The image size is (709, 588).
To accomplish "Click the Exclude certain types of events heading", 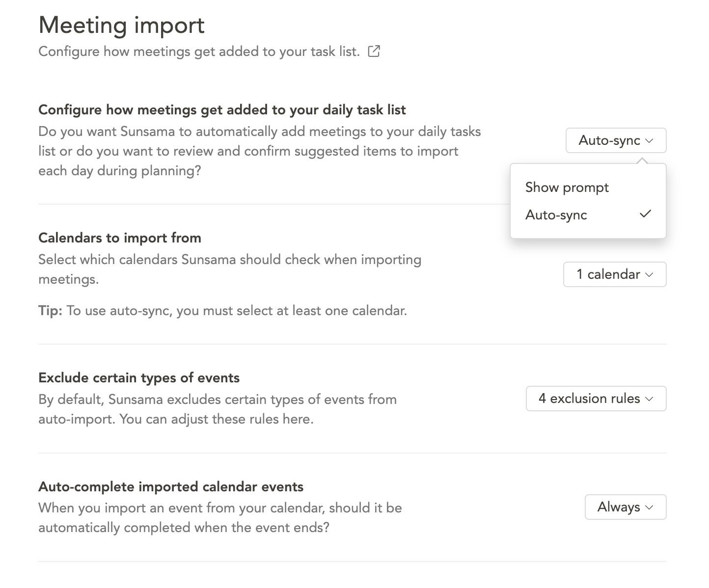I will coord(139,377).
